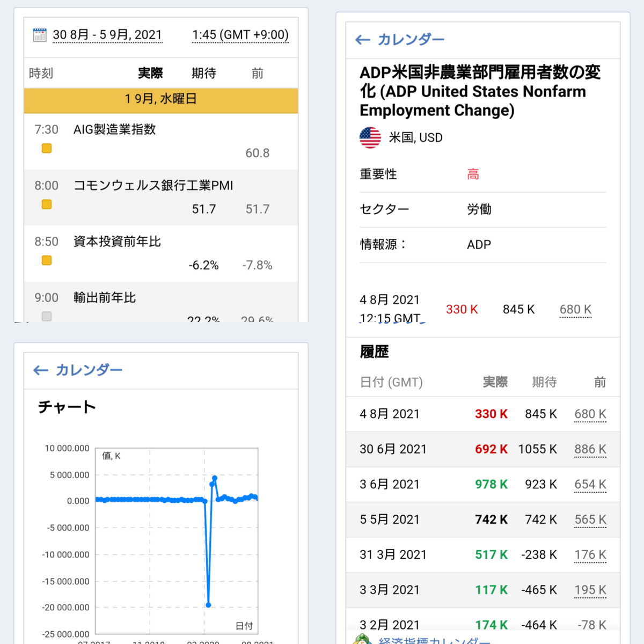Click the 日付 (GMT) column header
Viewport: 644px width, 644px height.
pos(391,382)
